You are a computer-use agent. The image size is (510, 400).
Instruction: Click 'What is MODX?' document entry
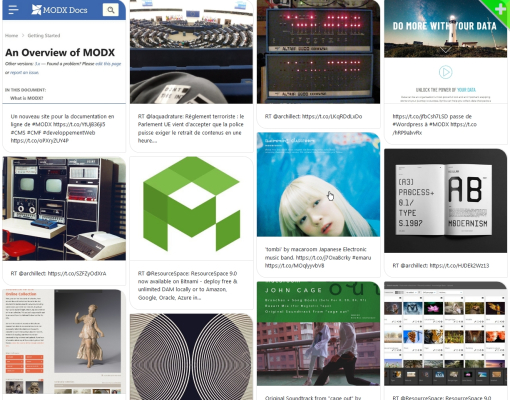tap(27, 98)
